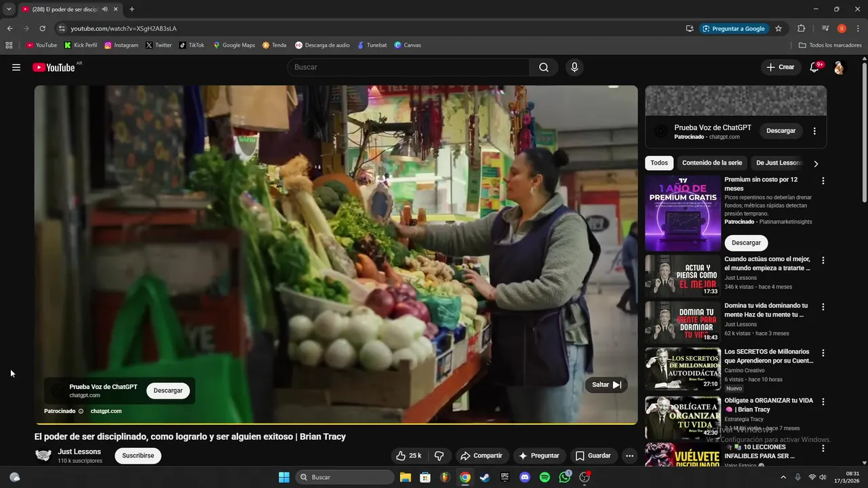Open the 'Domina tu mente' 18:43 thumbnail

pyautogui.click(x=683, y=322)
